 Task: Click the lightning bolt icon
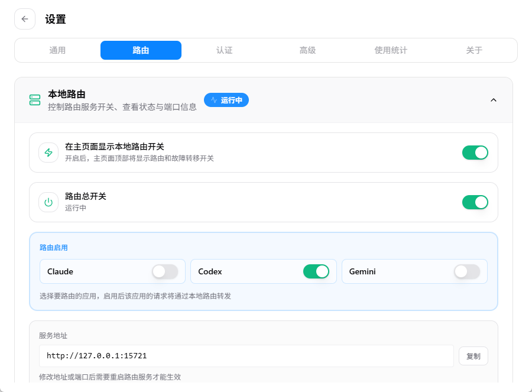coord(48,153)
